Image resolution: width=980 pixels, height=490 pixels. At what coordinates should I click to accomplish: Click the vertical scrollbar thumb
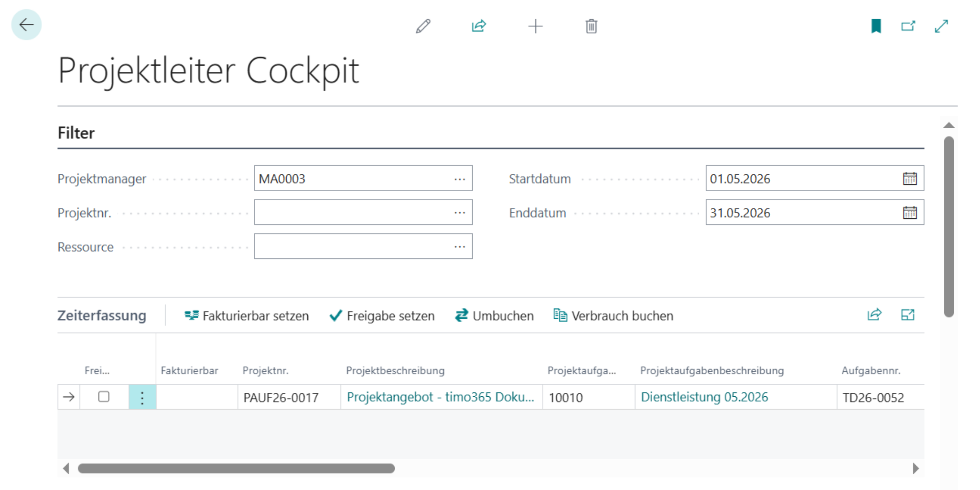tap(949, 227)
